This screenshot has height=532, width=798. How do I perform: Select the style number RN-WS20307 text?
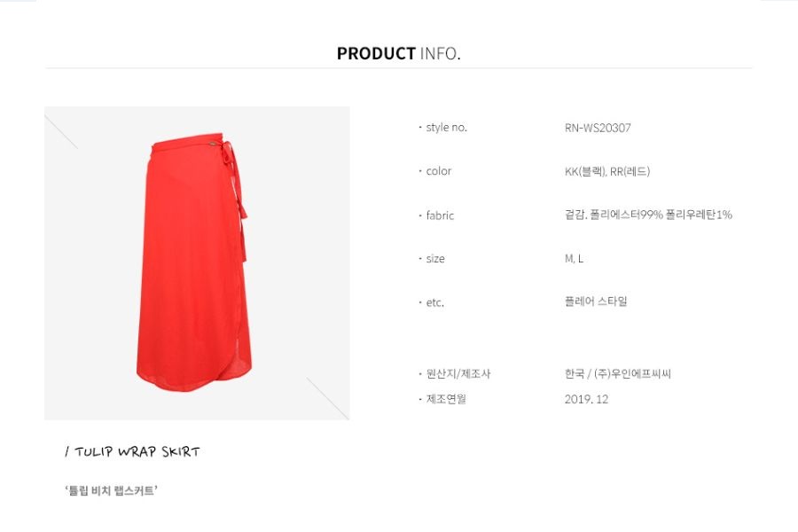(598, 128)
